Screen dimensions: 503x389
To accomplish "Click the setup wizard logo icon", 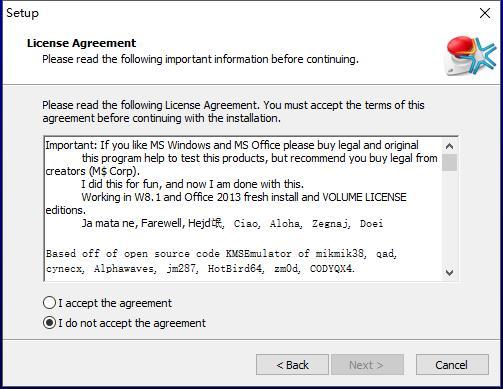I will point(471,56).
